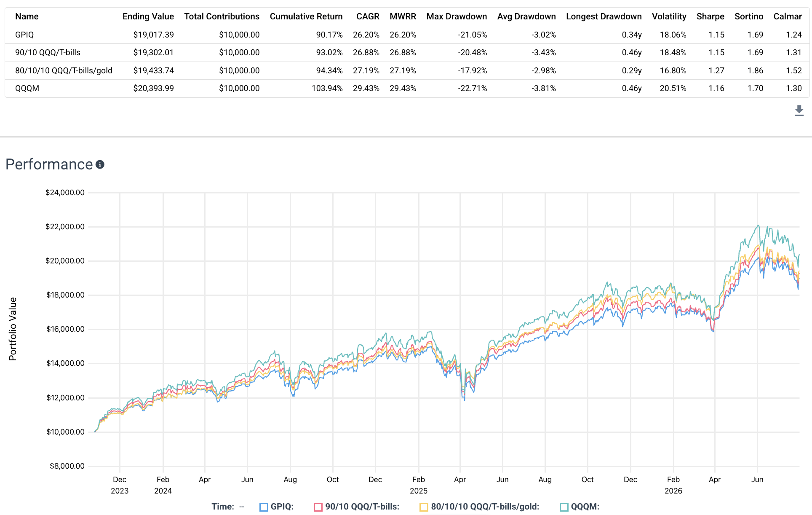The height and width of the screenshot is (515, 812).
Task: Click max drawdown value -20.48%
Action: (473, 52)
